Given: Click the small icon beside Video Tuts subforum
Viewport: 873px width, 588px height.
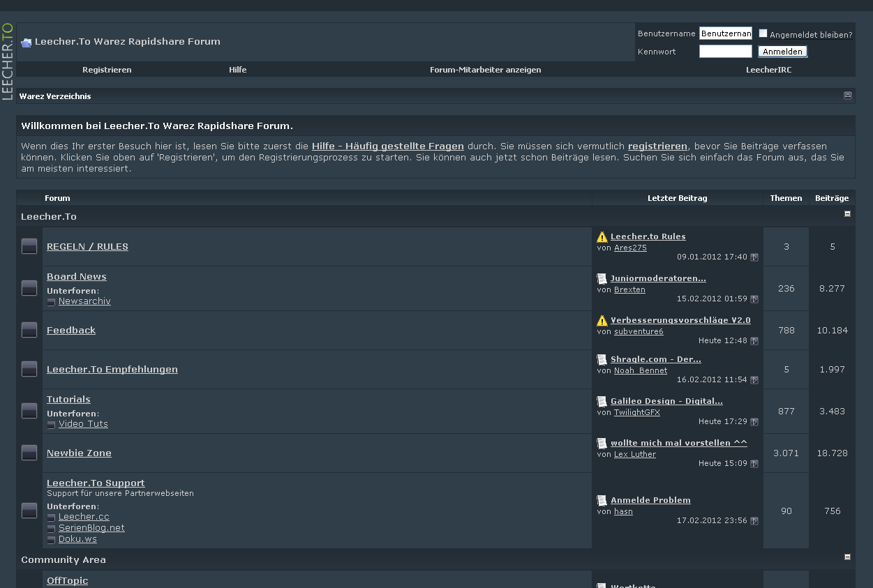Looking at the screenshot, I should (x=51, y=425).
